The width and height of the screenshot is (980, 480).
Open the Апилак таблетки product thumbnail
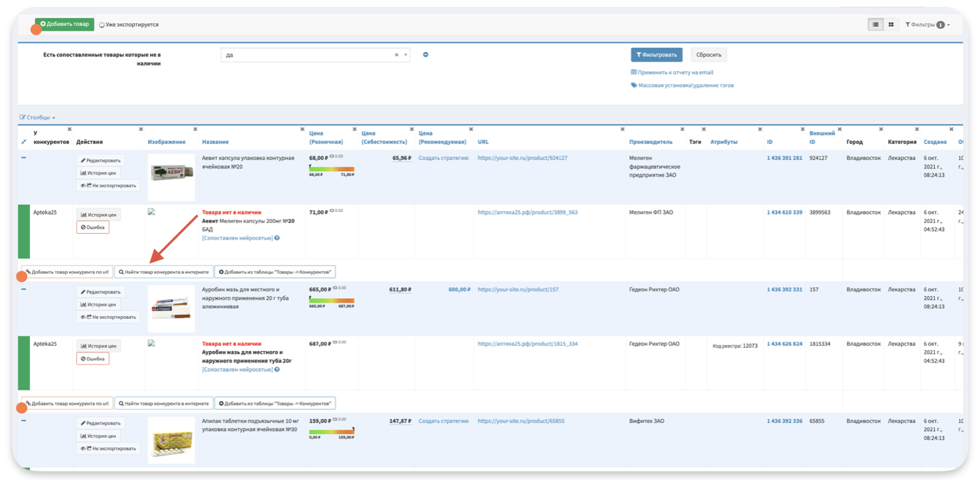171,440
